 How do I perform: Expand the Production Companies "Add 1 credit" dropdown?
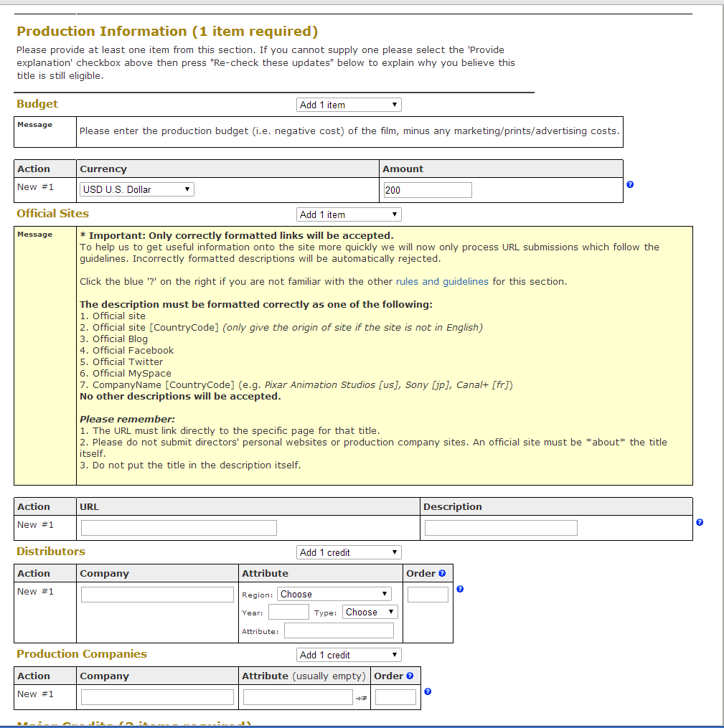[x=349, y=655]
